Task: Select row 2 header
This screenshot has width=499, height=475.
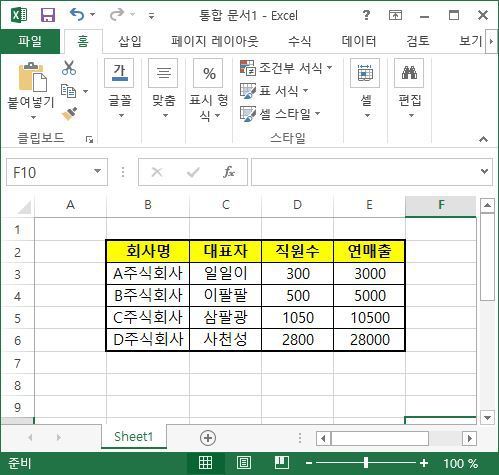Action: [17, 252]
